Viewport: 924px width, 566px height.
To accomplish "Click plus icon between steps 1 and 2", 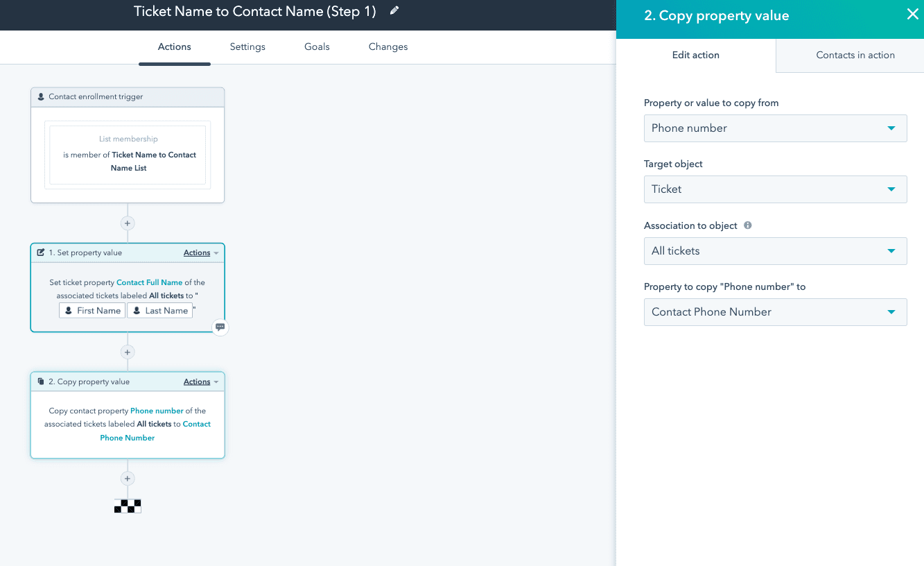I will 128,352.
